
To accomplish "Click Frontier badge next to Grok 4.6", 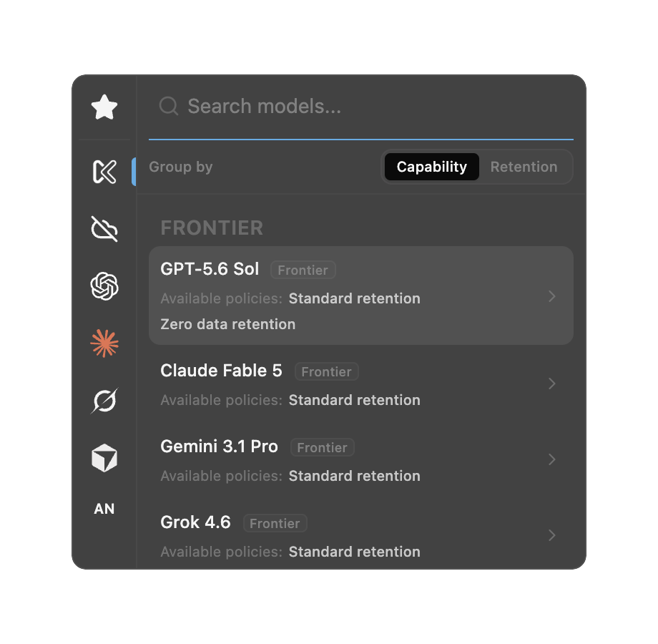I will coord(275,524).
